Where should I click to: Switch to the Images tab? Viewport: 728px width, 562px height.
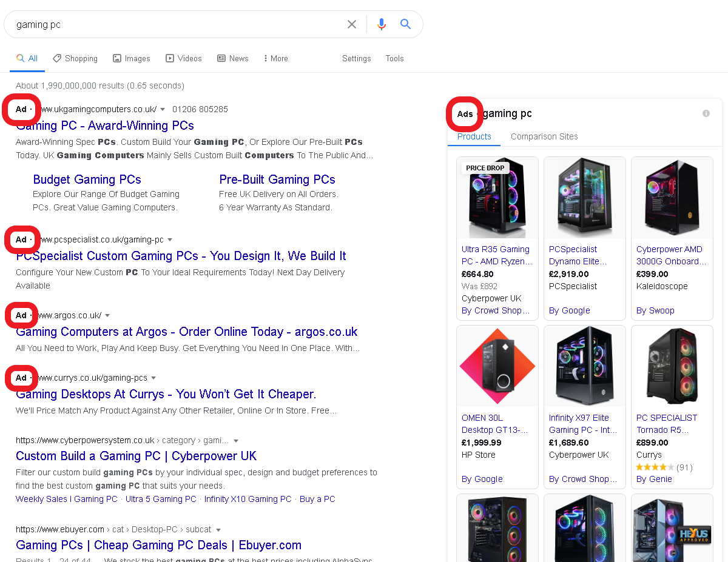point(132,58)
